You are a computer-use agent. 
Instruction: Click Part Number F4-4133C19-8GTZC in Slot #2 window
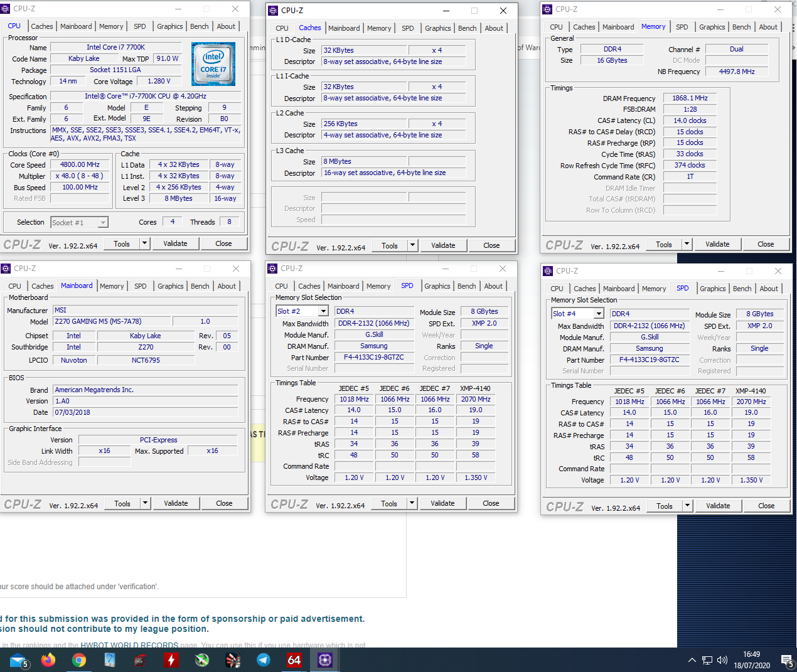pos(374,357)
